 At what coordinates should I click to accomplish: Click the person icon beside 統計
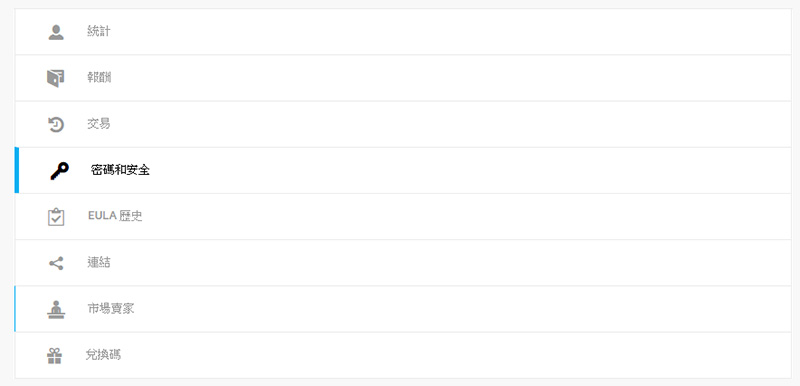pyautogui.click(x=56, y=32)
